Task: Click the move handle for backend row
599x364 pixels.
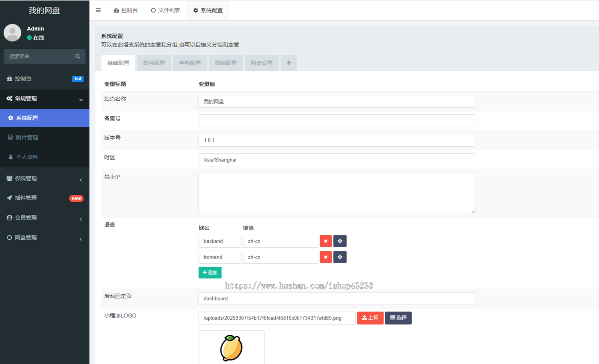Action: [340, 241]
